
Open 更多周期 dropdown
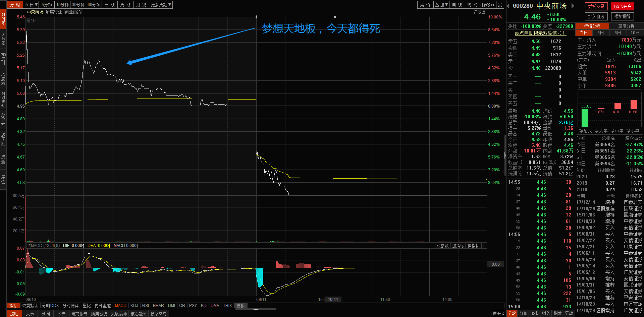(161, 5)
